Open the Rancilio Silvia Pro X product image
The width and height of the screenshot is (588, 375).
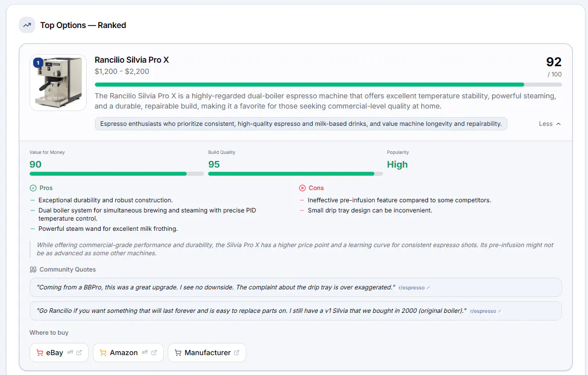pyautogui.click(x=58, y=83)
